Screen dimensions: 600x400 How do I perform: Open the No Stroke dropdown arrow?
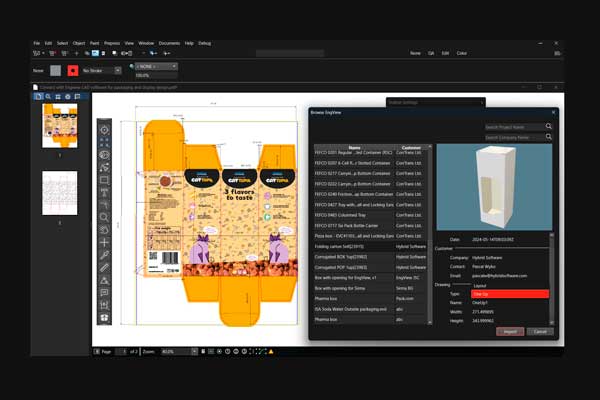click(x=118, y=70)
